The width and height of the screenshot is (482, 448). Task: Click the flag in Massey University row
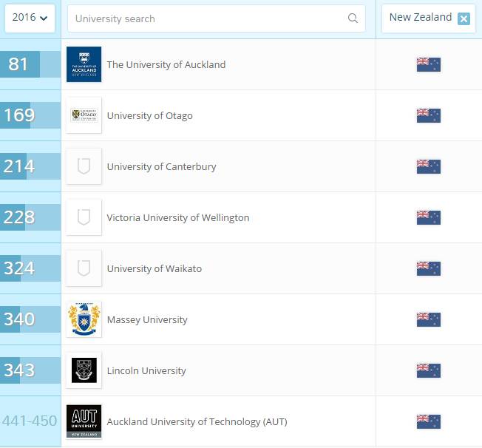click(428, 319)
